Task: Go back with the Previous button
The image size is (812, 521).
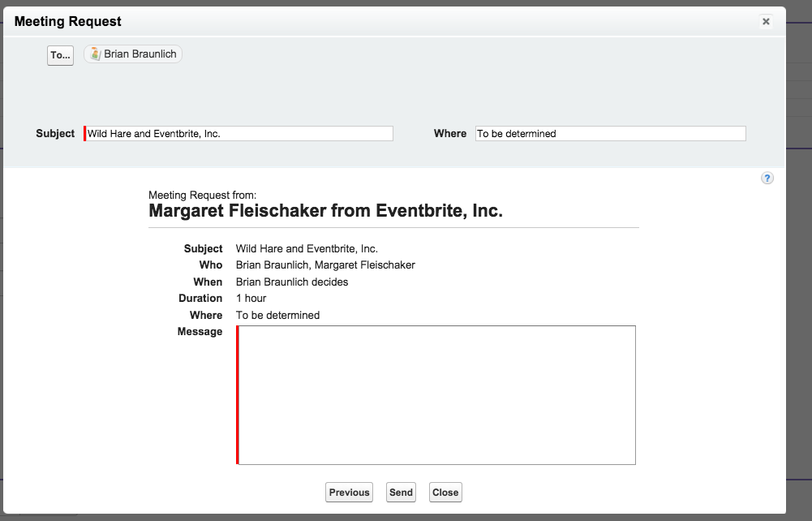Action: tap(349, 493)
